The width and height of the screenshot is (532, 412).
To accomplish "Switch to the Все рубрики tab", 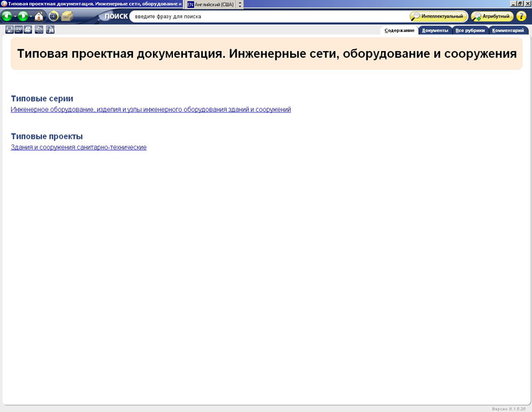I will [470, 30].
